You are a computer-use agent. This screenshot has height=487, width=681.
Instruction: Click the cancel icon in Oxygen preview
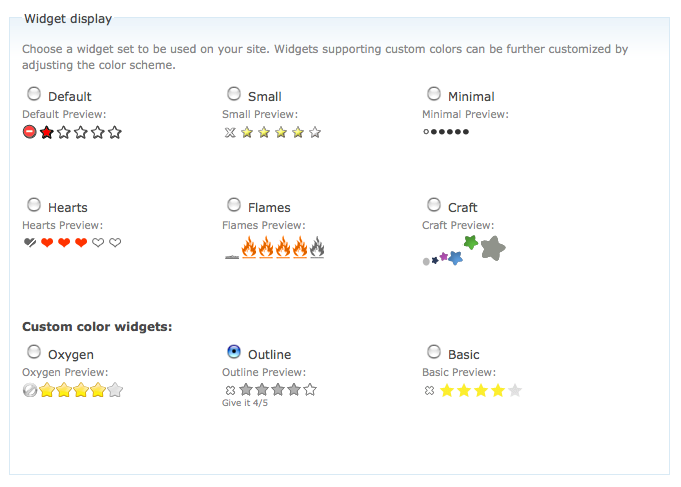pos(30,390)
